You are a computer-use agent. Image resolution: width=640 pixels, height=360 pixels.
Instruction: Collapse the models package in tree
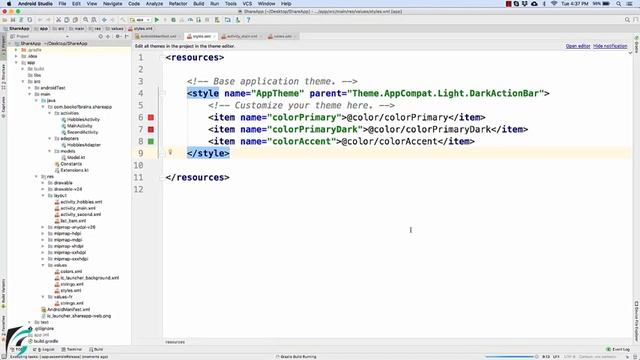[50, 151]
